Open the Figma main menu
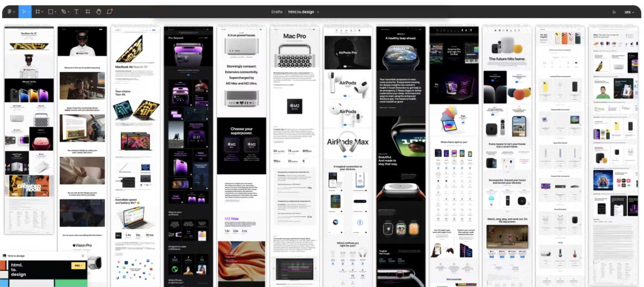This screenshot has width=644, height=287. [x=10, y=12]
